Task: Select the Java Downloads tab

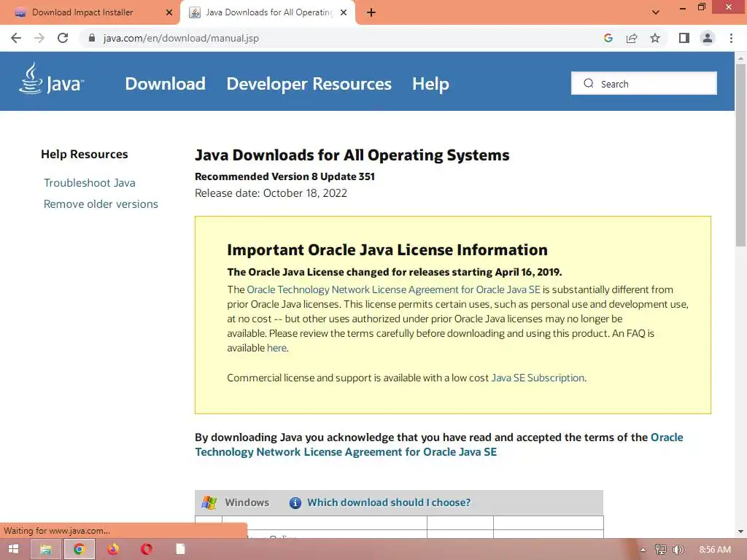Action: [267, 12]
